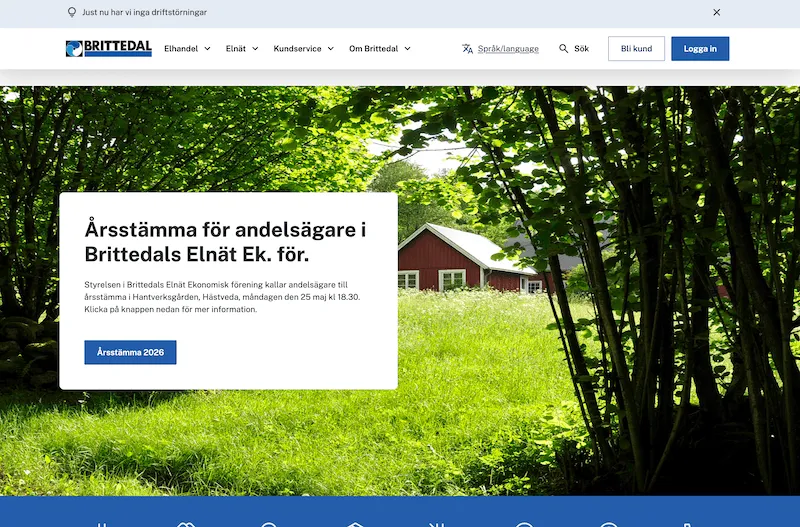Click the Styrelsen i Brittedals Elnät paragraph
This screenshot has height=527, width=800.
(x=222, y=297)
